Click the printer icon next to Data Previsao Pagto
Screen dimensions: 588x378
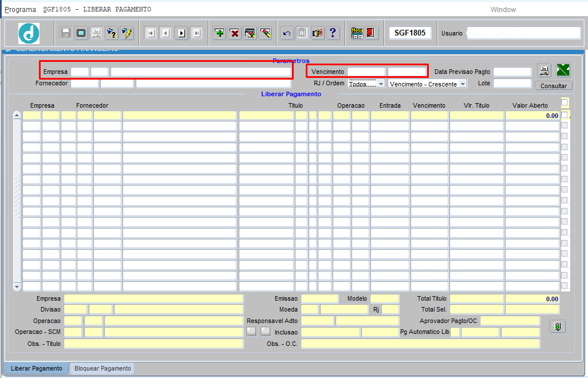(544, 70)
